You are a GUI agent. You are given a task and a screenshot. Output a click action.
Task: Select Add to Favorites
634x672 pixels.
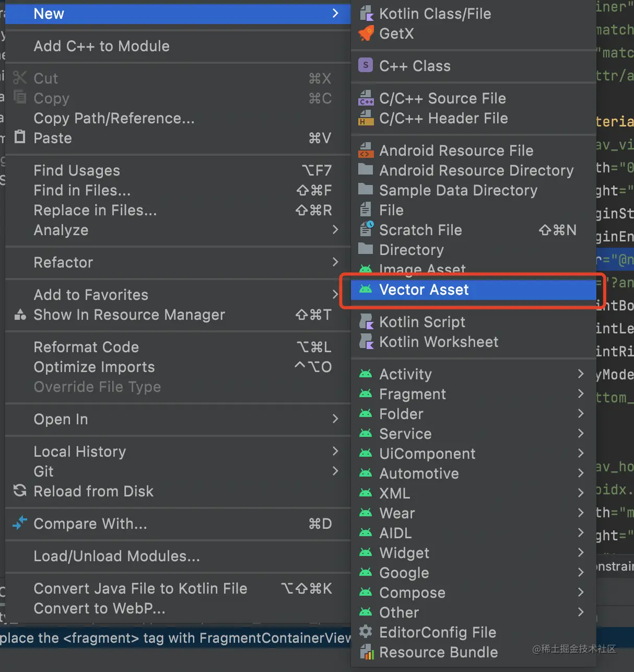tap(178, 295)
